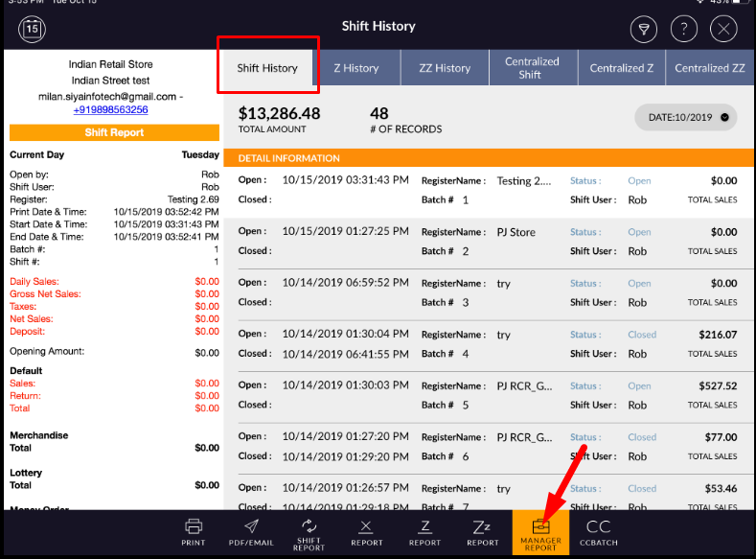The width and height of the screenshot is (756, 559).
Task: Open the Shift Report toolbar icon
Action: [309, 534]
